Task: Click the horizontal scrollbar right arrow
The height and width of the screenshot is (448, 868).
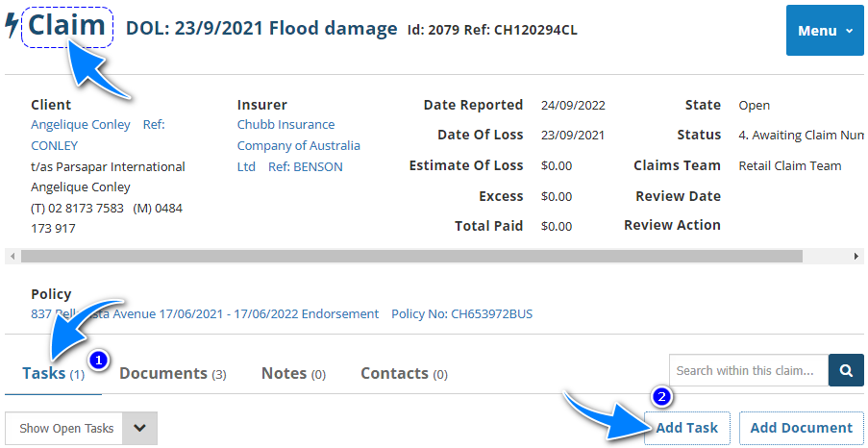Action: pos(857,257)
